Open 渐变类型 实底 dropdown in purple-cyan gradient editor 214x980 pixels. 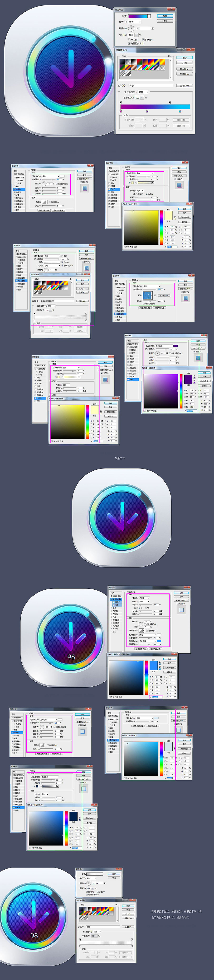[x=143, y=92]
